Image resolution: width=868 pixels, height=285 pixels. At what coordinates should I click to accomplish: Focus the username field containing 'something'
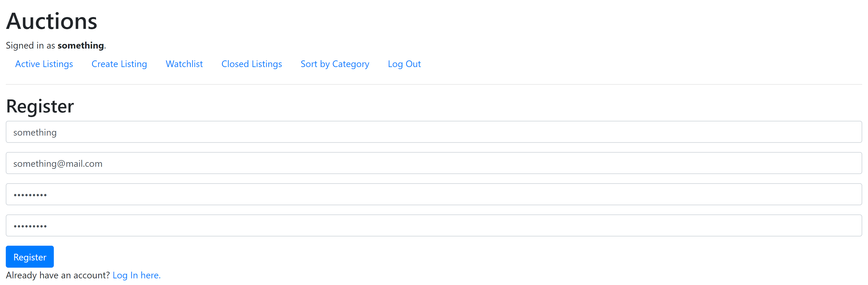434,132
